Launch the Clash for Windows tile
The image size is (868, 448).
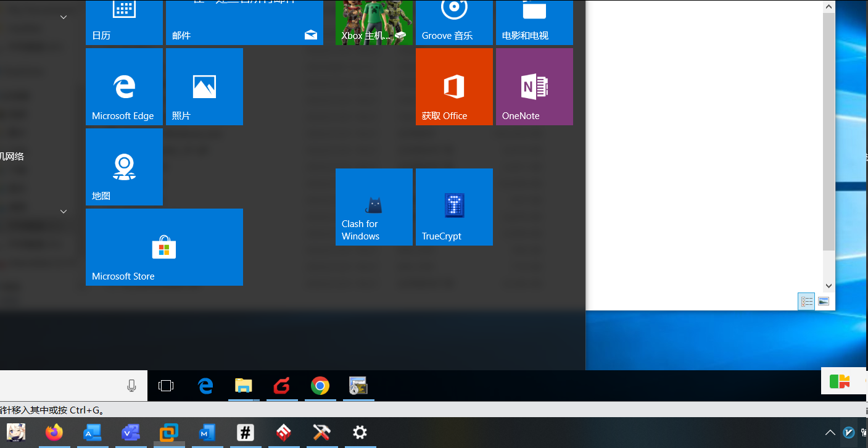click(374, 207)
